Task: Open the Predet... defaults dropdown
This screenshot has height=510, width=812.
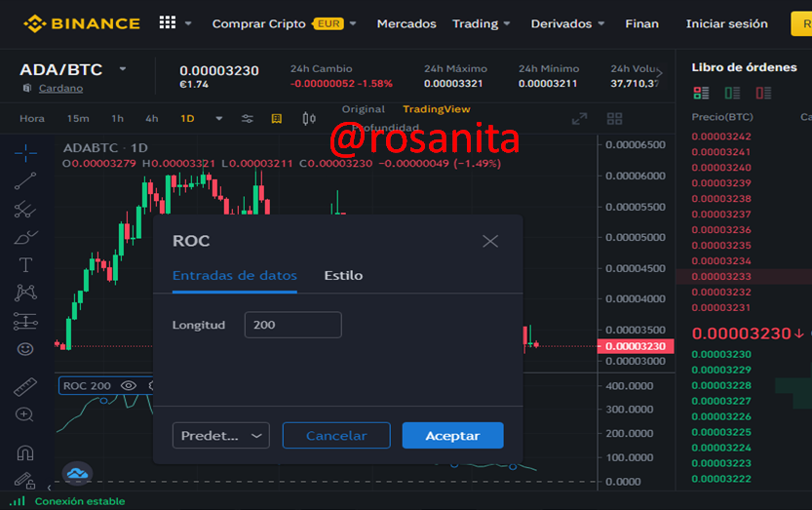Action: tap(220, 435)
